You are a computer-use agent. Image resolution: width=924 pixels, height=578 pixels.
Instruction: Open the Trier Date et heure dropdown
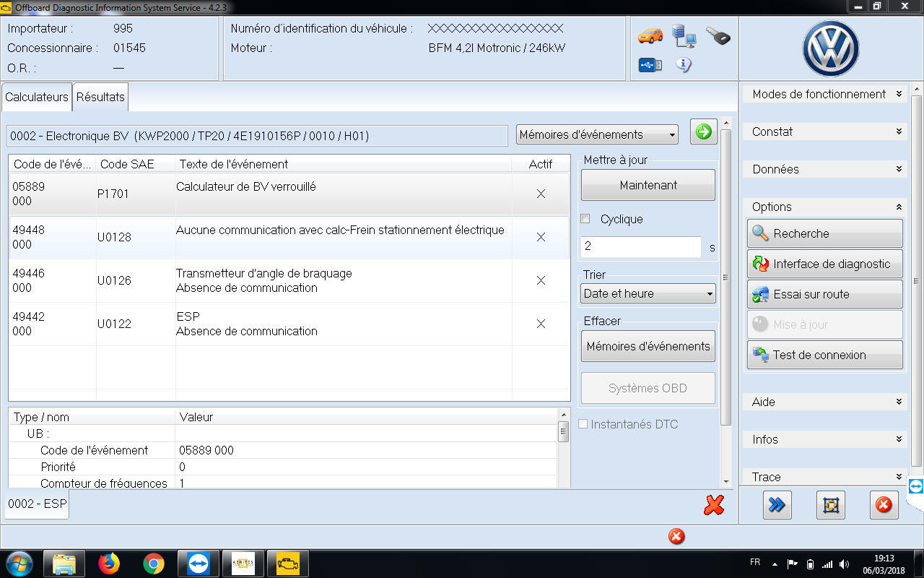pos(648,293)
